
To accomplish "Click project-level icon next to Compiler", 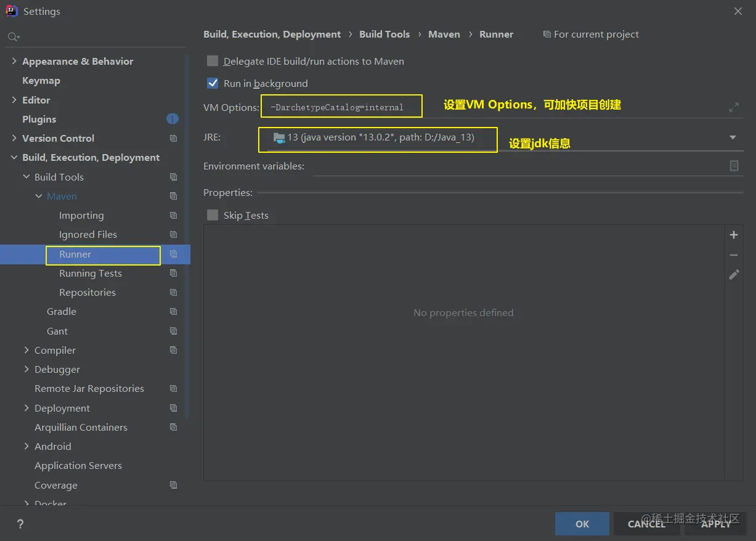I will (x=173, y=350).
